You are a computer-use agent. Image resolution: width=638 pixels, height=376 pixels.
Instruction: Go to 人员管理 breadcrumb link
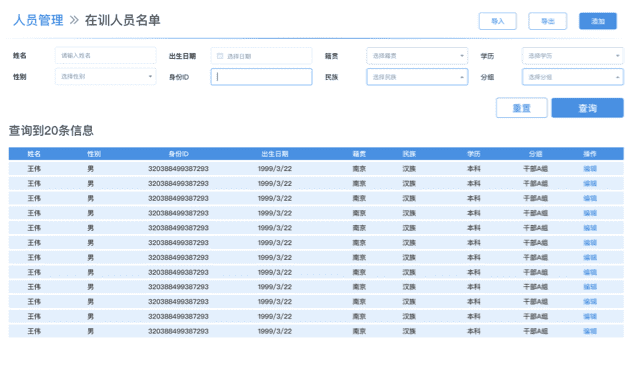38,20
